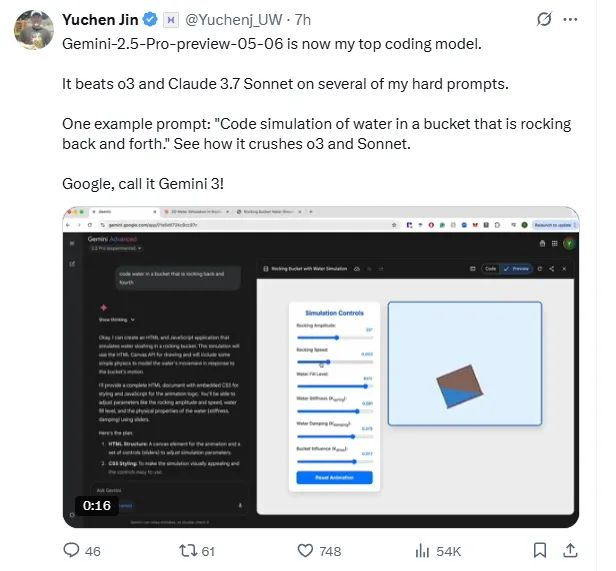Open Yuchen Jin's profile picture

(33, 31)
